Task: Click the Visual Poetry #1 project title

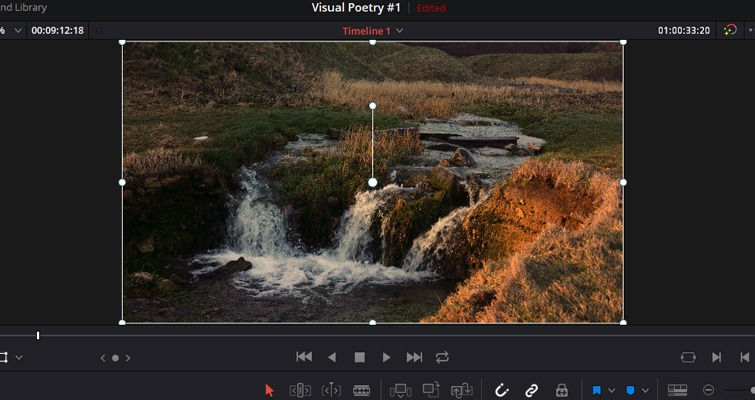Action: tap(356, 8)
